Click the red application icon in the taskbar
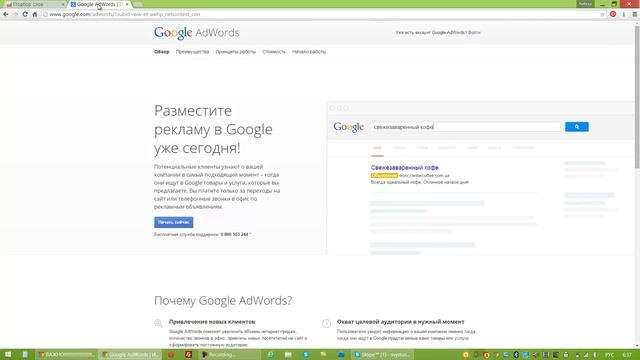Image resolution: width=640 pixels, height=360 pixels. (x=188, y=354)
